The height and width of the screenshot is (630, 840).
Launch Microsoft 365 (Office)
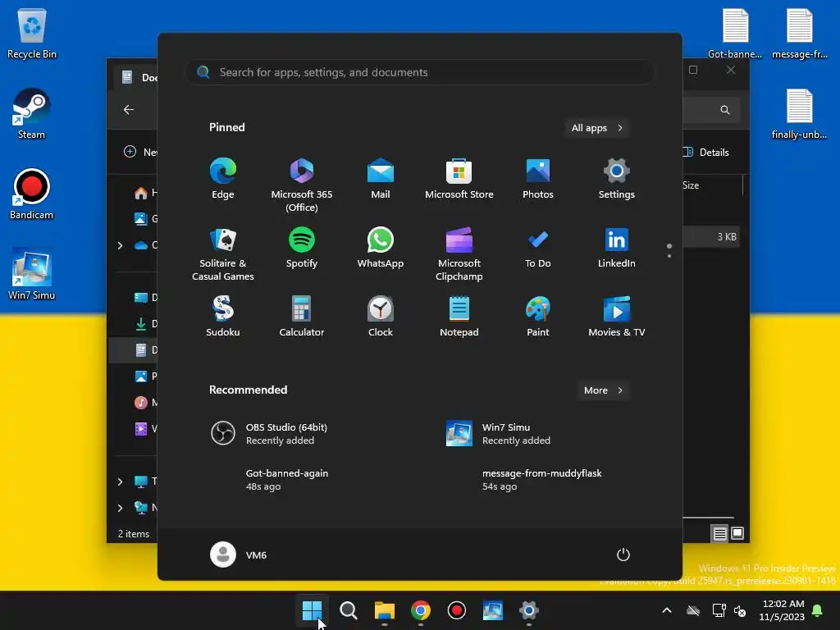(x=302, y=185)
